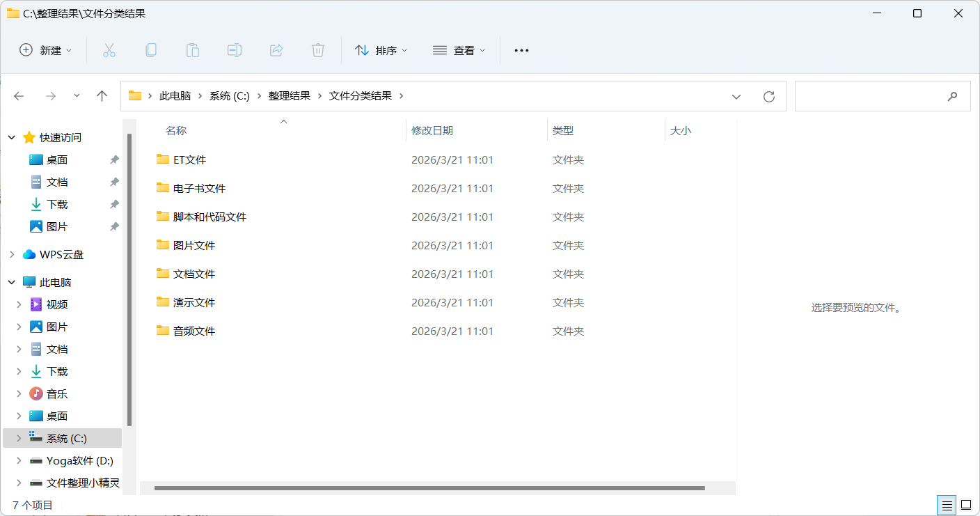Select the 脚本和代码文件 folder

(210, 217)
